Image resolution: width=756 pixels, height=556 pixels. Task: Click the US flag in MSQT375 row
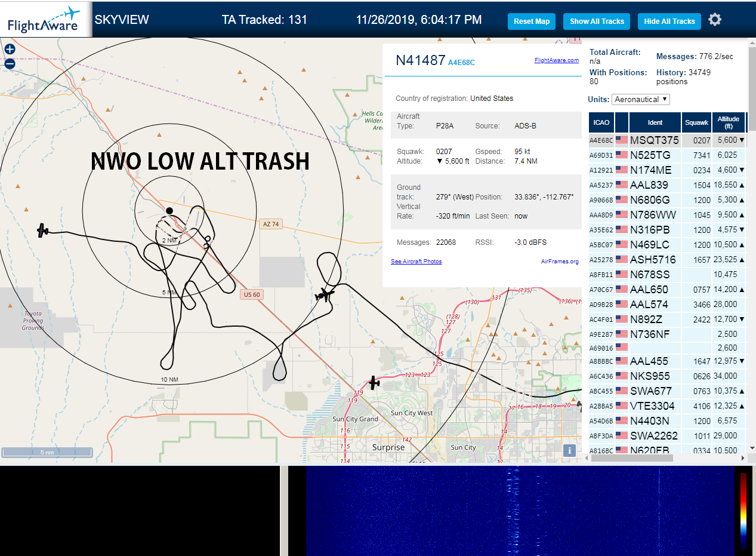pos(622,140)
